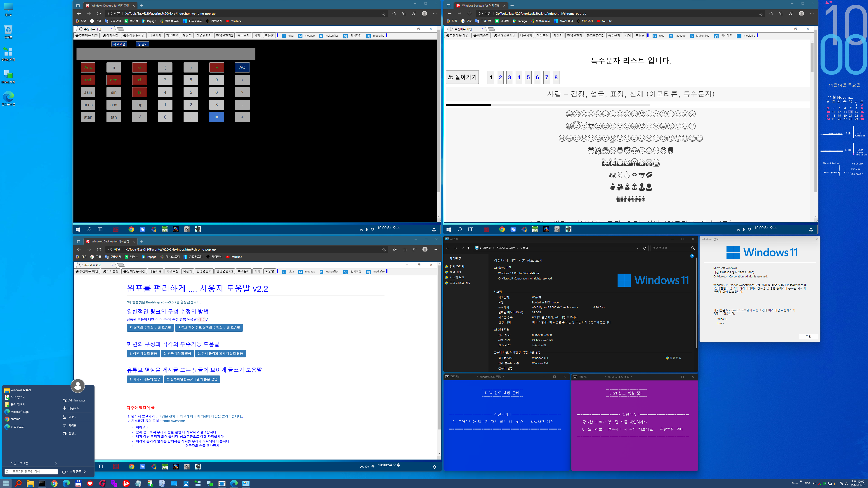Screen dimensions: 868x488
Task: Open the 내 PC desktop icon
Action: tap(8, 9)
